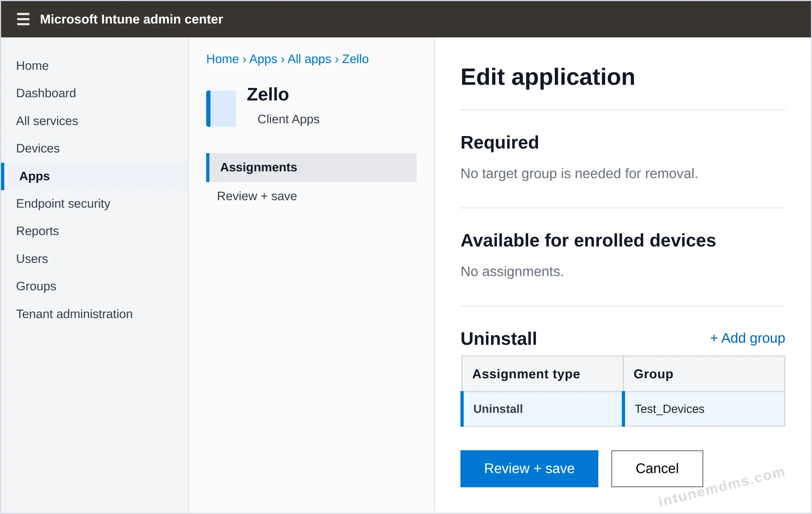Click the blue Review + save button
This screenshot has height=514, width=812.
pos(529,469)
